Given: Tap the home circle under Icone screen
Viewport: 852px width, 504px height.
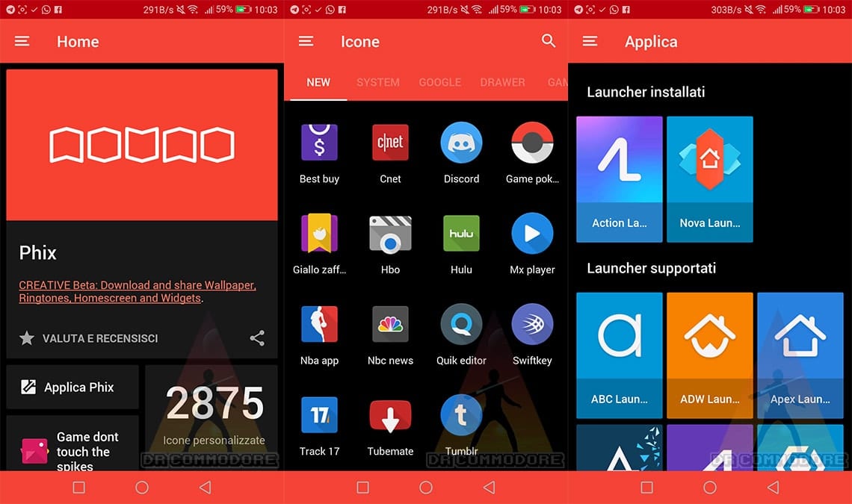Looking at the screenshot, I should [426, 487].
